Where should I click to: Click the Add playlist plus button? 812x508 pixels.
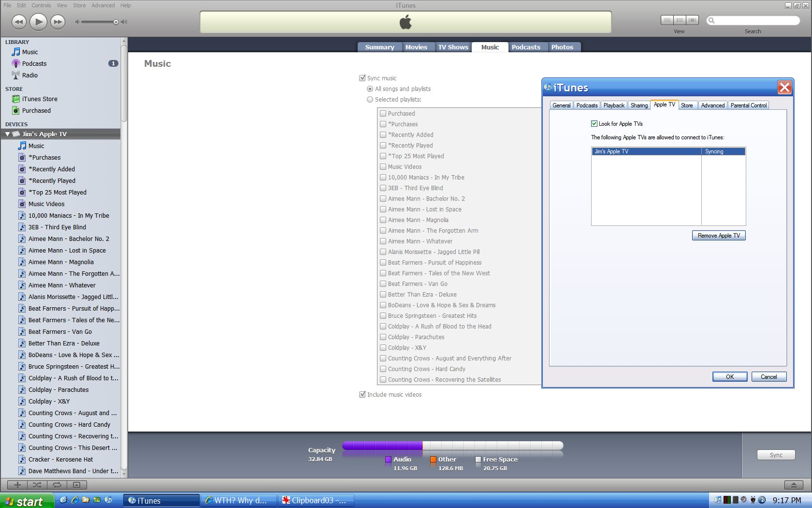(17, 484)
